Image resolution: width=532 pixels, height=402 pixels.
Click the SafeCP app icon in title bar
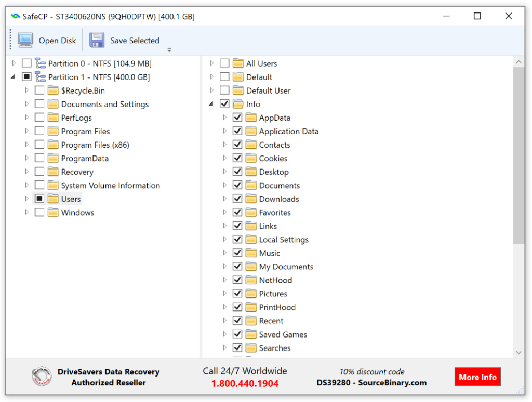[15, 16]
